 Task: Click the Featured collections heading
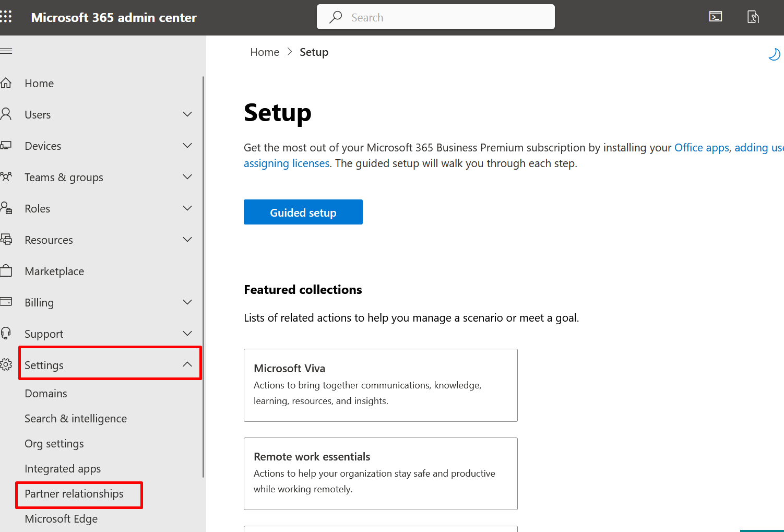pos(303,289)
